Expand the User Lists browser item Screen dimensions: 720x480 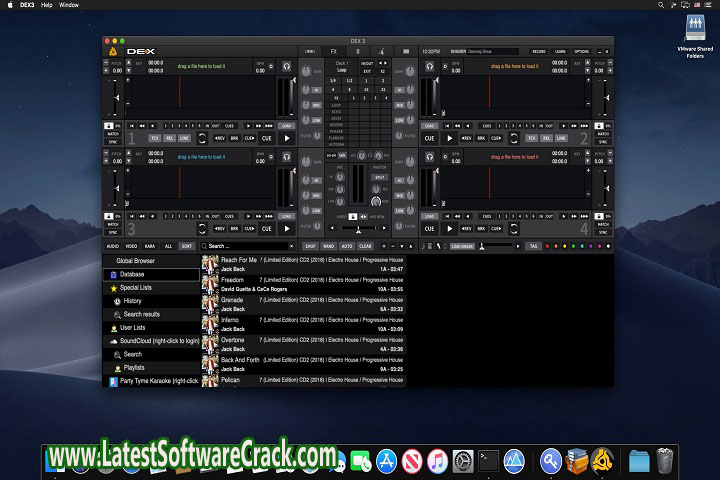[133, 327]
